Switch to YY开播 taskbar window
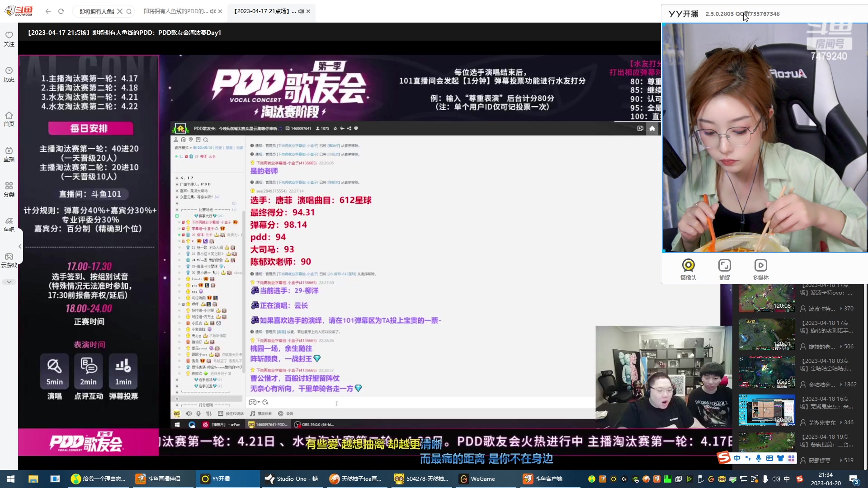The width and height of the screenshot is (868, 488). point(228,479)
